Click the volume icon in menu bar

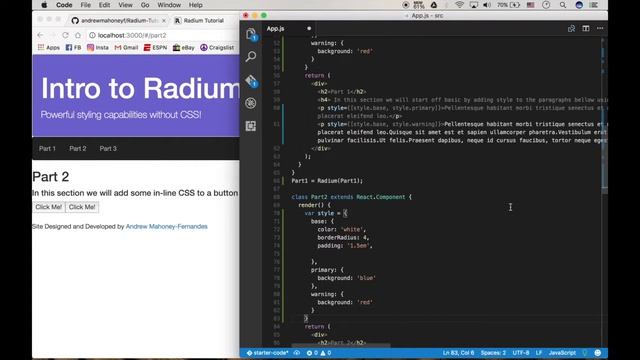click(487, 5)
